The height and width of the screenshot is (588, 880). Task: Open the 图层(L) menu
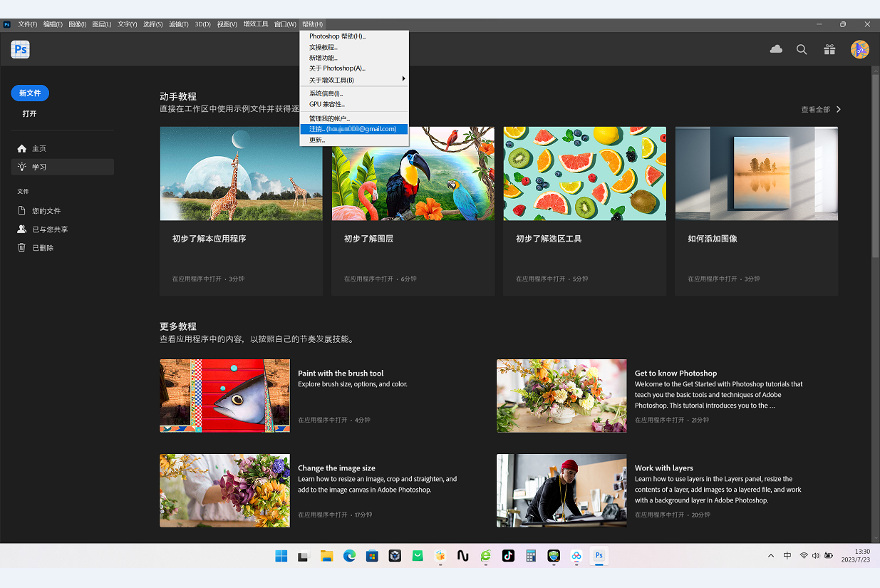102,24
